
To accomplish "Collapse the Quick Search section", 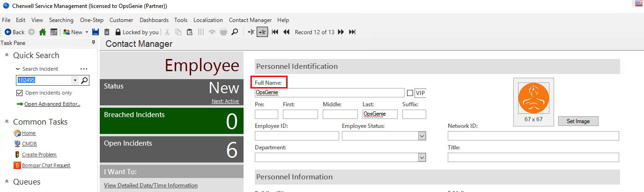I will click(x=7, y=55).
